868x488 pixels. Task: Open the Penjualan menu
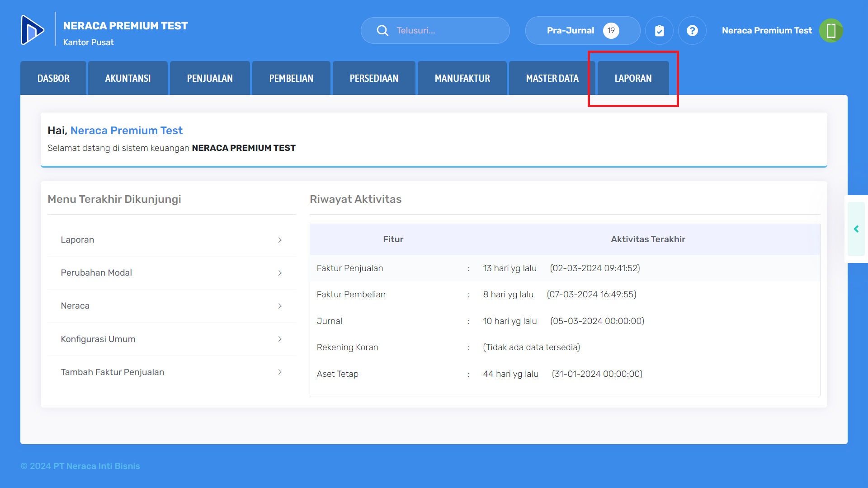[x=210, y=78]
